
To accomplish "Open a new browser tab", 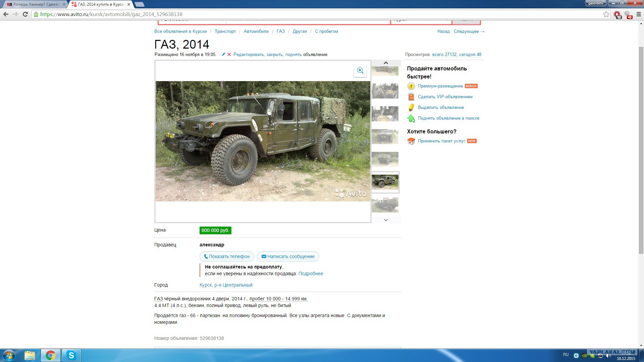I will pos(140,4).
